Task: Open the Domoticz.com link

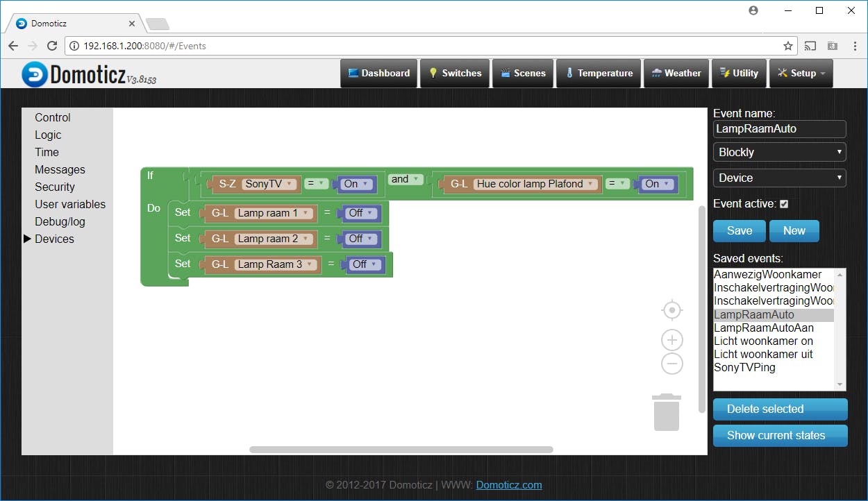Action: coord(509,485)
